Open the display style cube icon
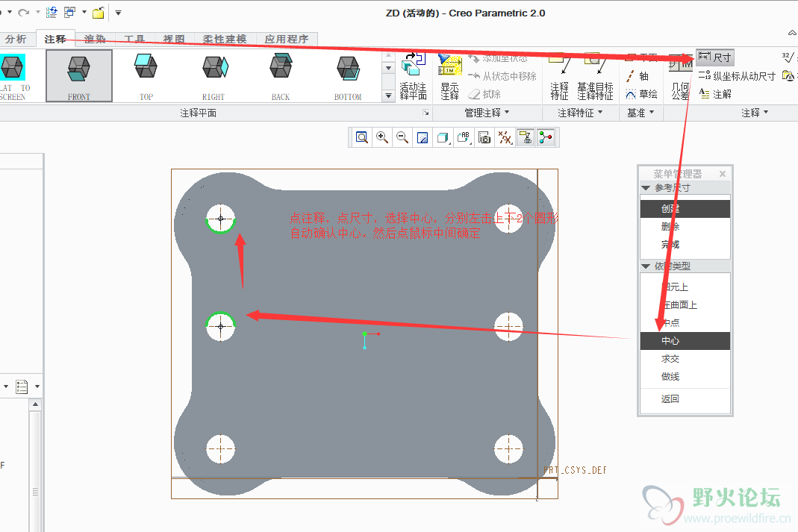The width and height of the screenshot is (798, 532). (443, 137)
